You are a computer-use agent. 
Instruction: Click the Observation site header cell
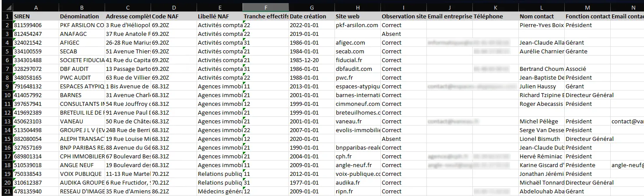point(404,16)
